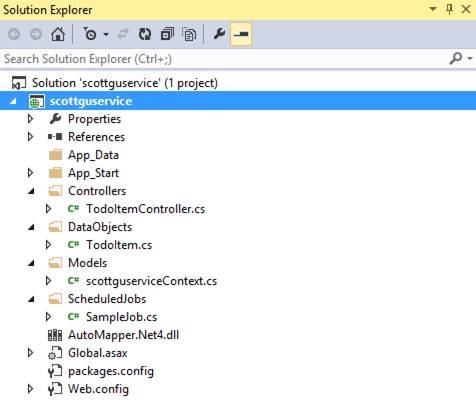Click the Forward navigation arrow icon
This screenshot has height=408, width=476.
(x=36, y=34)
